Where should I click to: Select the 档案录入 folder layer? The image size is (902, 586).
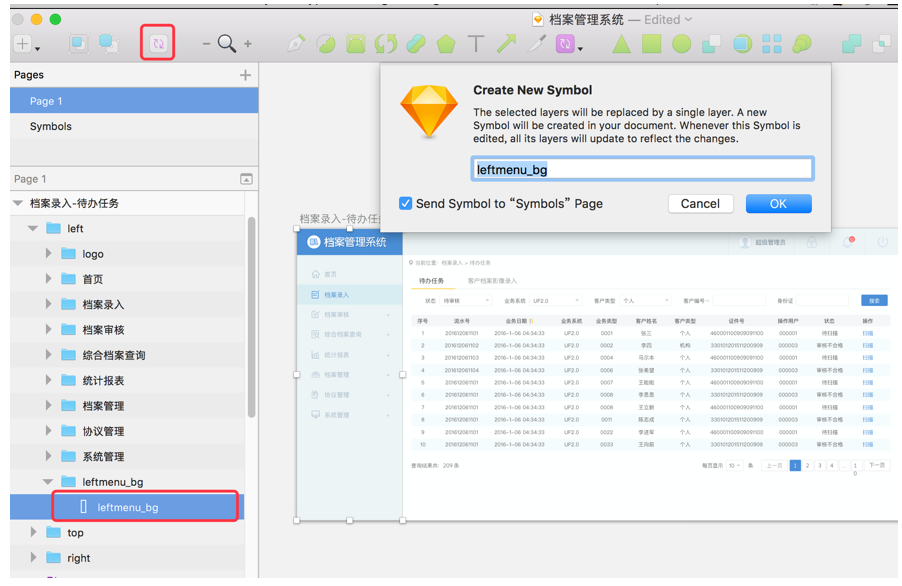[128, 304]
